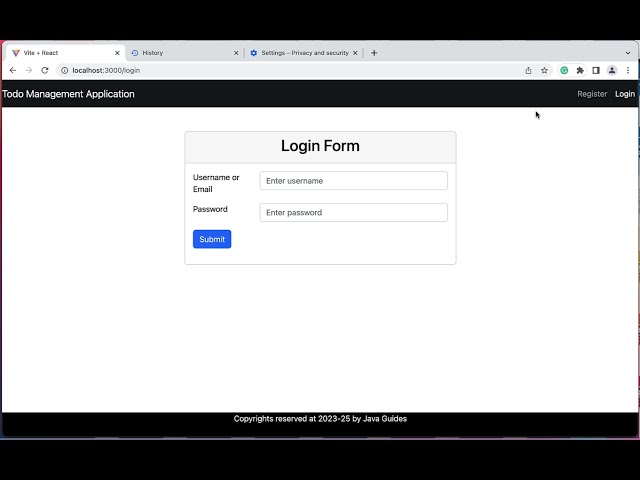Screen dimensions: 640x480
Task: Click the Login nav link
Action: (x=625, y=94)
